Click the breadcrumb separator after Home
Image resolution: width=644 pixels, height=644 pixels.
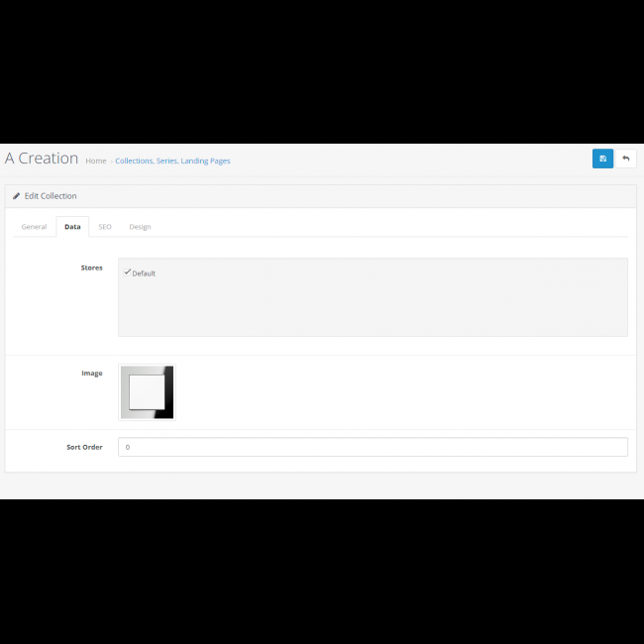coord(111,161)
